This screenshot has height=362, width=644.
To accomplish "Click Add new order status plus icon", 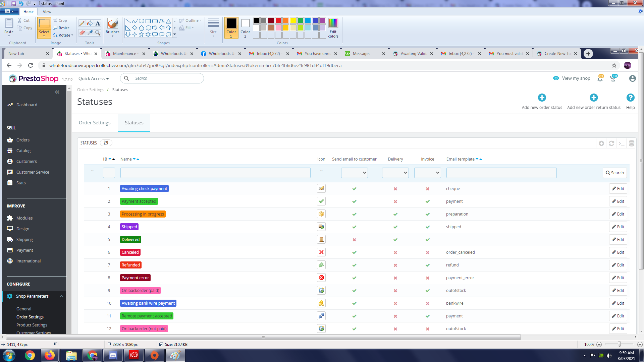I will click(542, 98).
